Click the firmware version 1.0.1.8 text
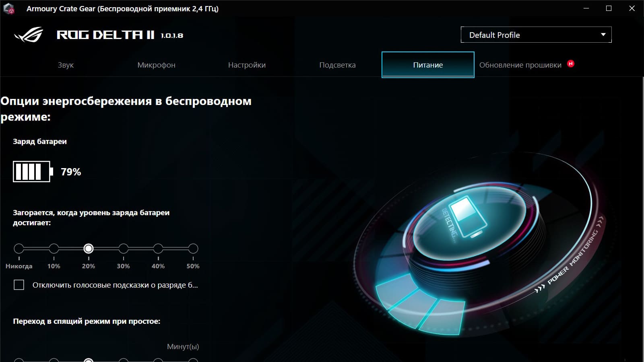 point(172,35)
